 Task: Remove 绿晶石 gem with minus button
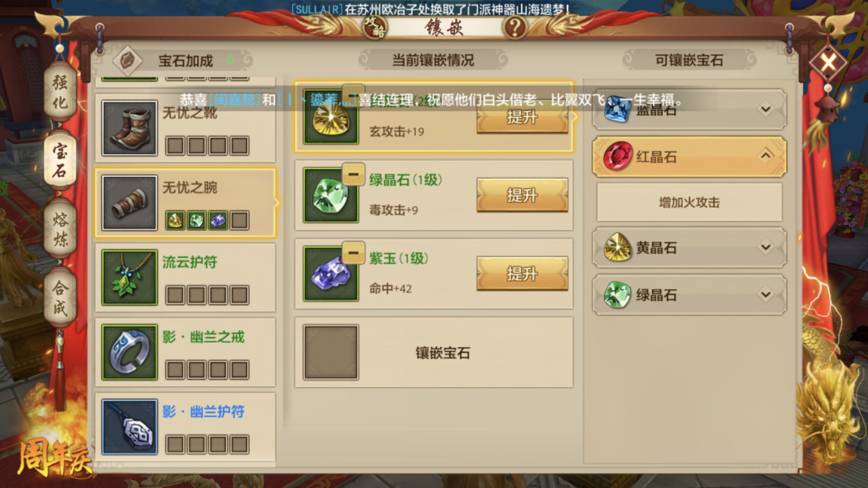(x=352, y=174)
